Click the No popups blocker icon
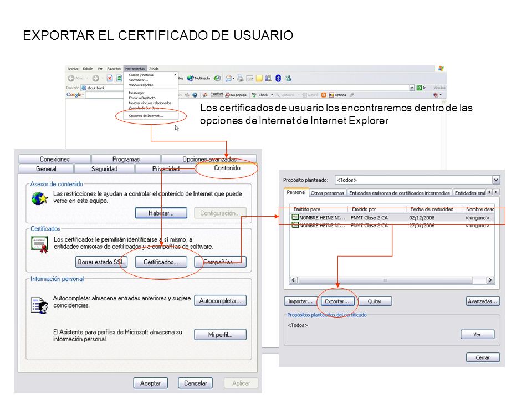Viewport: 532px width, 399px height. 228,95
